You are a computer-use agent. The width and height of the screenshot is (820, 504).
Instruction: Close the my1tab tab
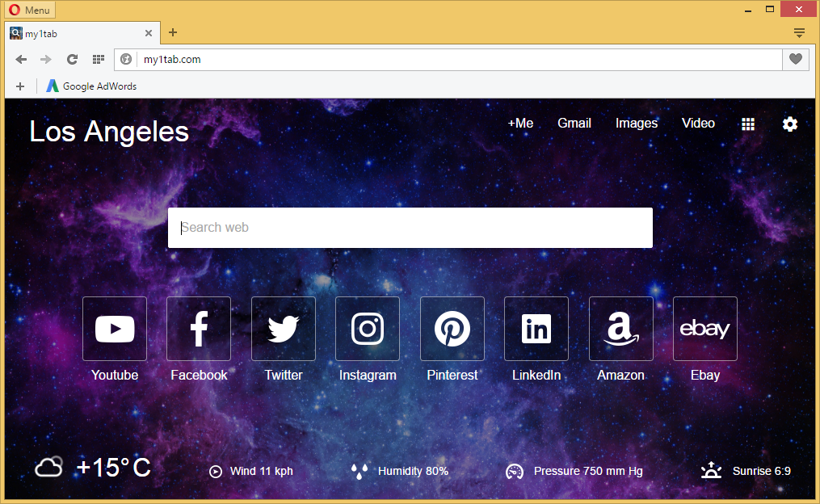point(149,33)
